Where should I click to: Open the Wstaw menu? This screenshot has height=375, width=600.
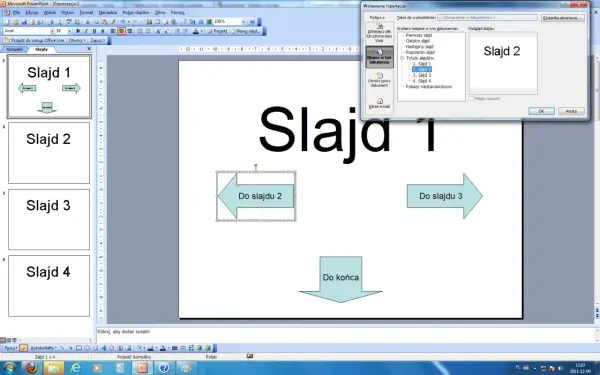tap(67, 13)
